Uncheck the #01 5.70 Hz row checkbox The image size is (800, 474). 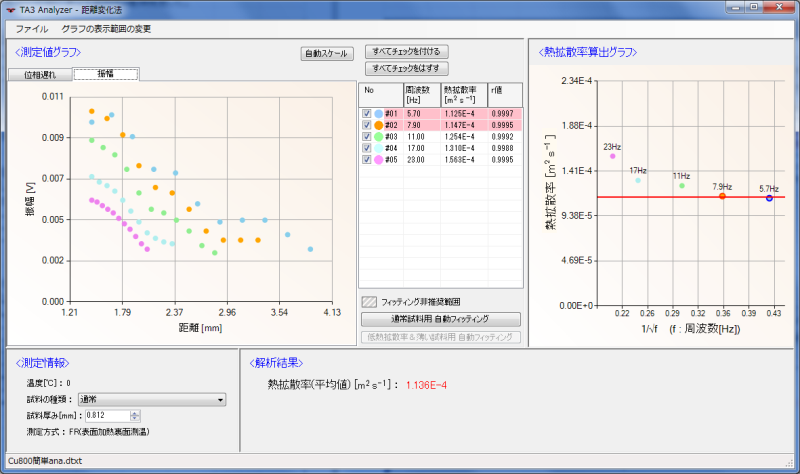pos(366,113)
